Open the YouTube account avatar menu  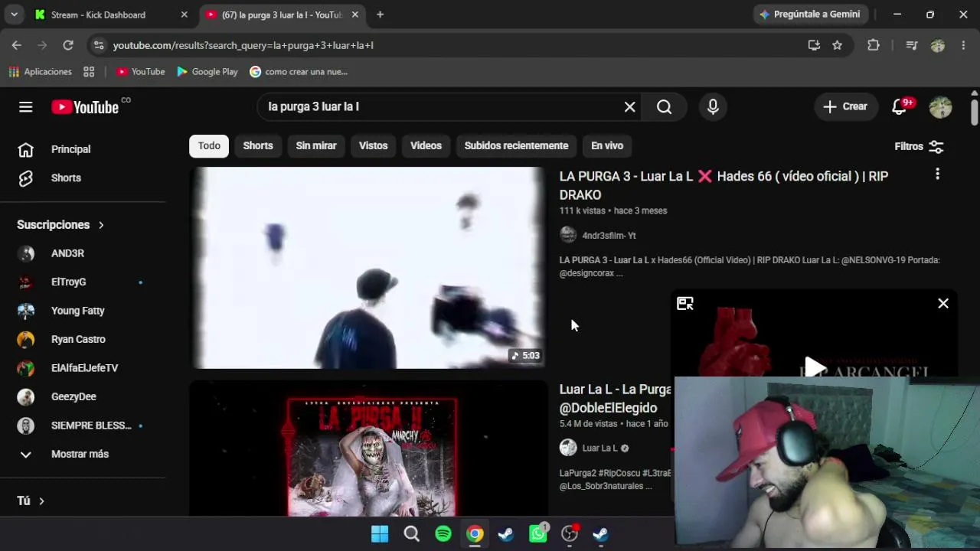pyautogui.click(x=940, y=107)
